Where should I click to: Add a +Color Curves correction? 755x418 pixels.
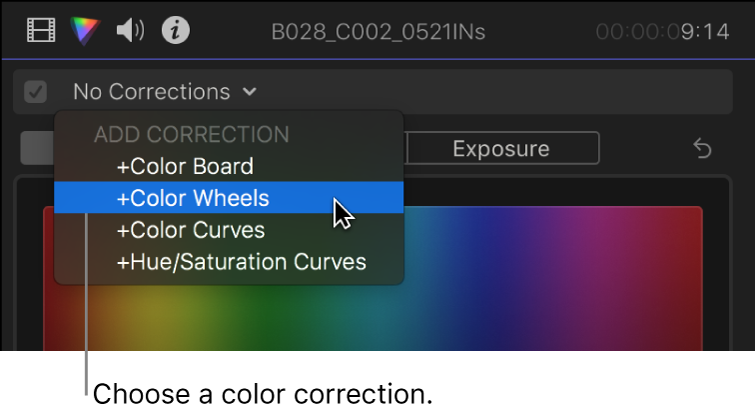(x=191, y=230)
